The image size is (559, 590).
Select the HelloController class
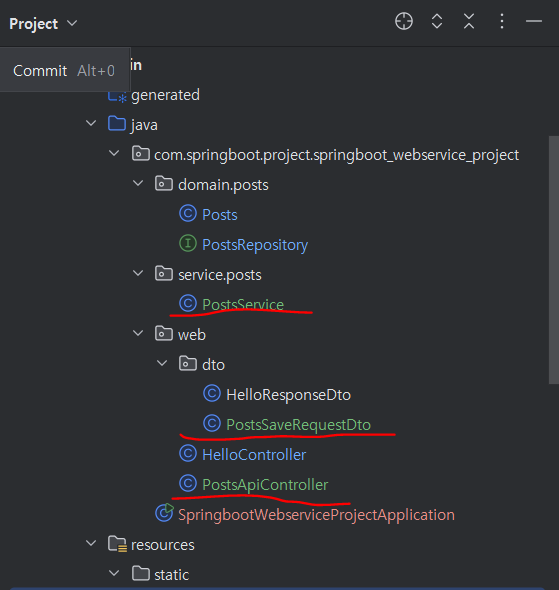click(254, 455)
